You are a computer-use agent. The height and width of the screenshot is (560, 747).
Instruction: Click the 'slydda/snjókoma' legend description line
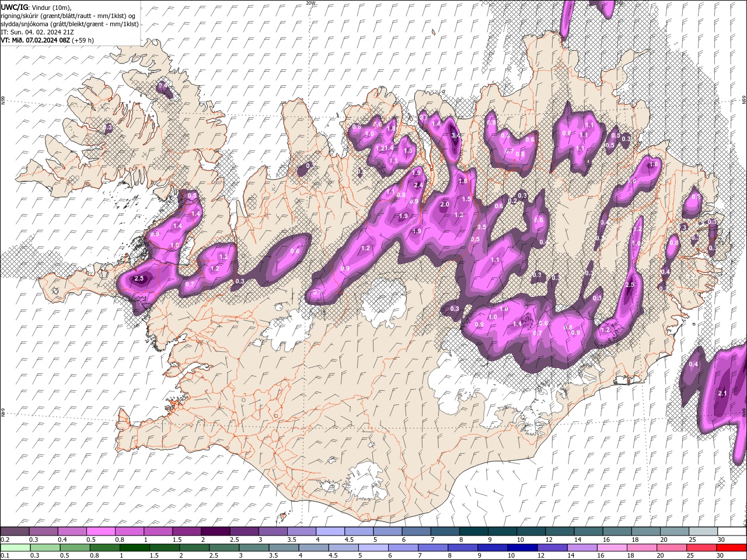pyautogui.click(x=70, y=24)
